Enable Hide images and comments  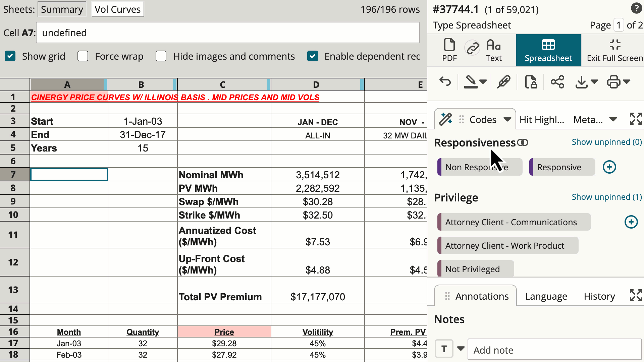click(x=161, y=56)
